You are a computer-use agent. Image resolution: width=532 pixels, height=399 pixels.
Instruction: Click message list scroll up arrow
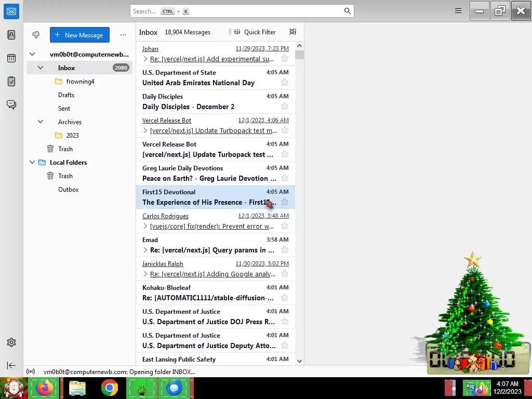coord(299,46)
